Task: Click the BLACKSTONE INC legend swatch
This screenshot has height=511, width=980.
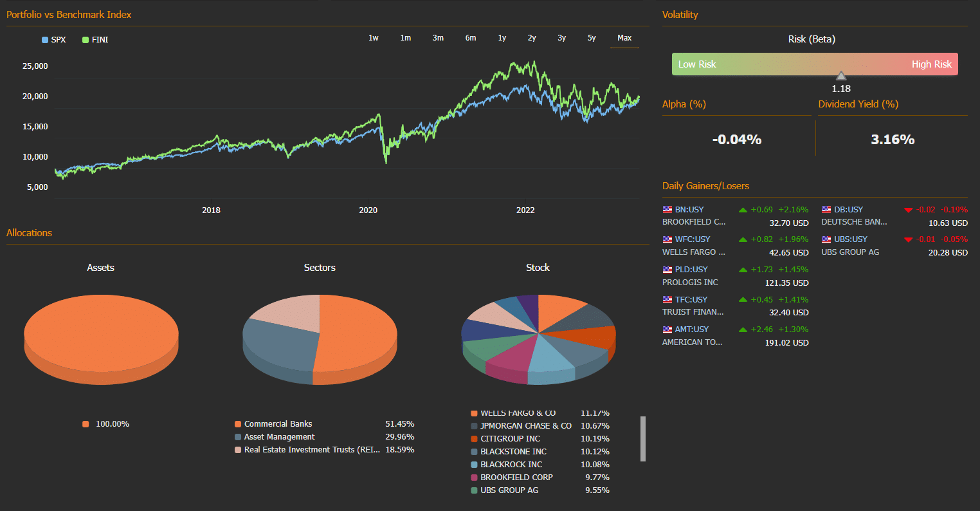Action: tap(475, 452)
